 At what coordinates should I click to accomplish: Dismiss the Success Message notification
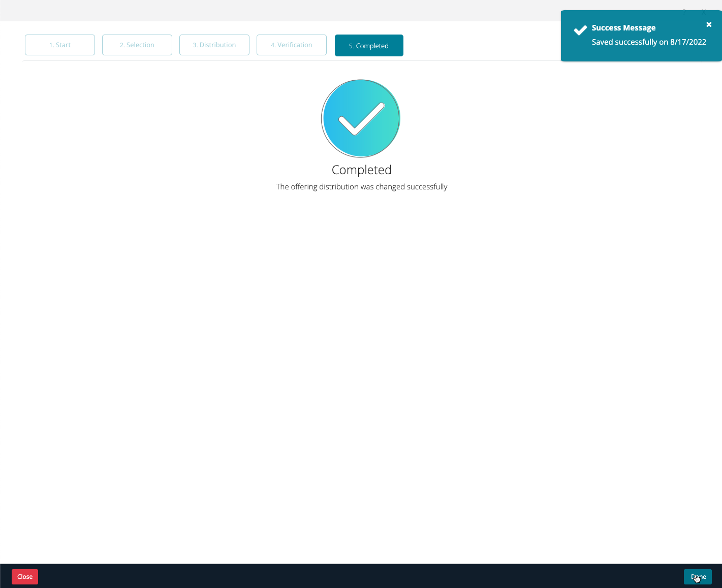click(x=709, y=24)
